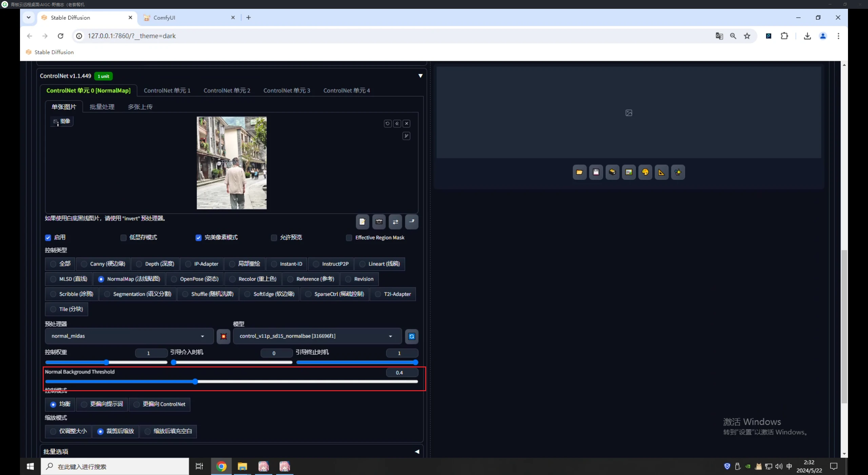Open the brush pen tool on image canvas
Image resolution: width=868 pixels, height=475 pixels.
(406, 136)
